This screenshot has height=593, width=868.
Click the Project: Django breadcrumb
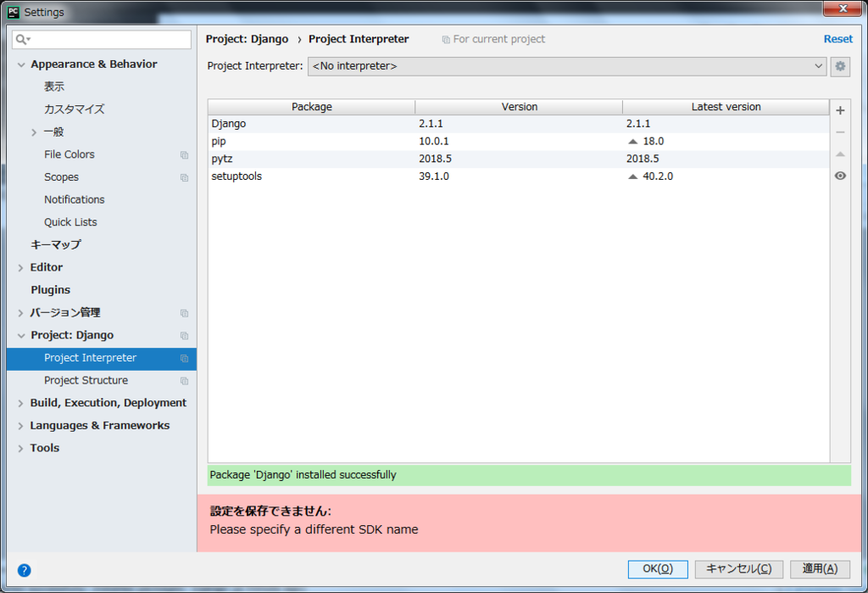(247, 39)
